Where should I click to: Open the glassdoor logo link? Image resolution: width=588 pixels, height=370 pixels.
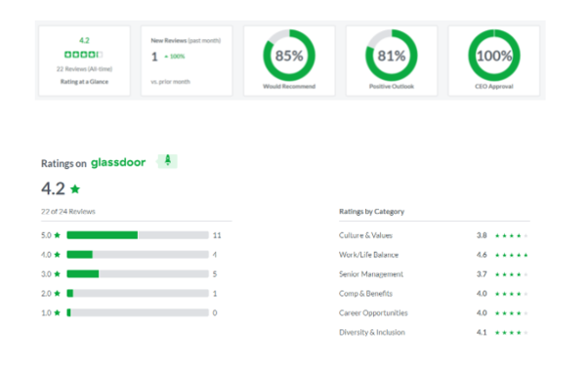click(x=118, y=162)
